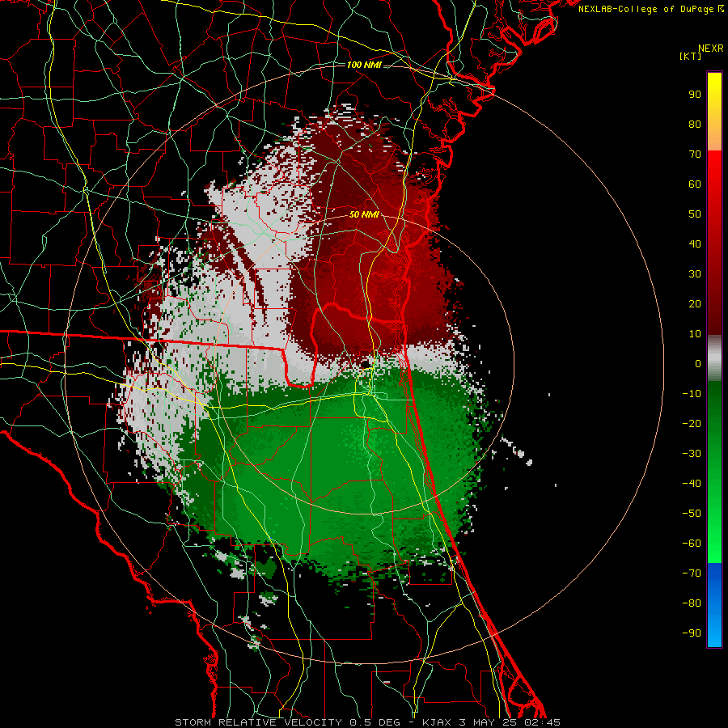Viewport: 728px width, 728px height.
Task: Click the -10 value on the velocity scale
Action: (692, 394)
